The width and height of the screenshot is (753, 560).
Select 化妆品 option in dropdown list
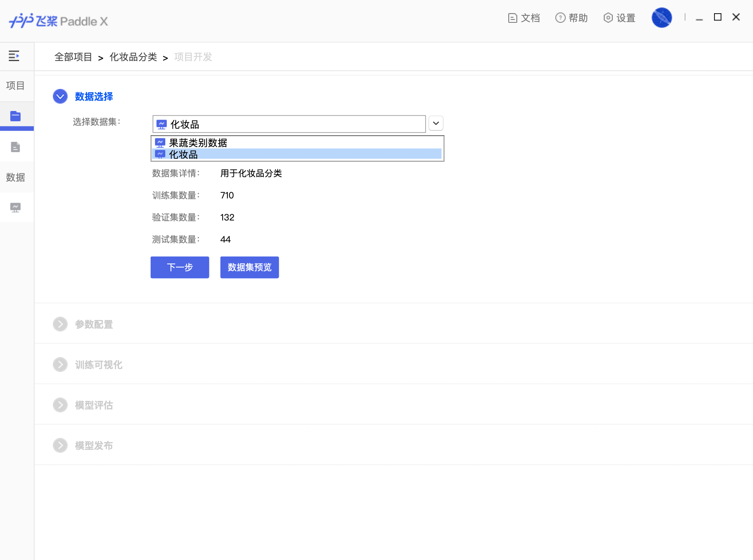183,154
